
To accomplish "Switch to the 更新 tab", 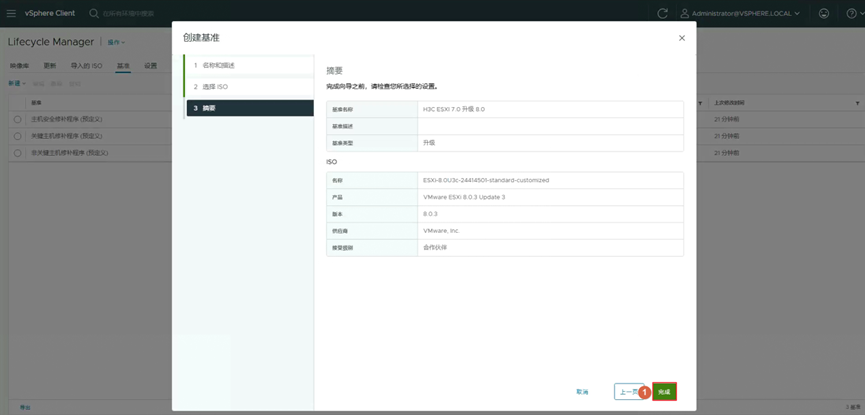I will (x=50, y=66).
